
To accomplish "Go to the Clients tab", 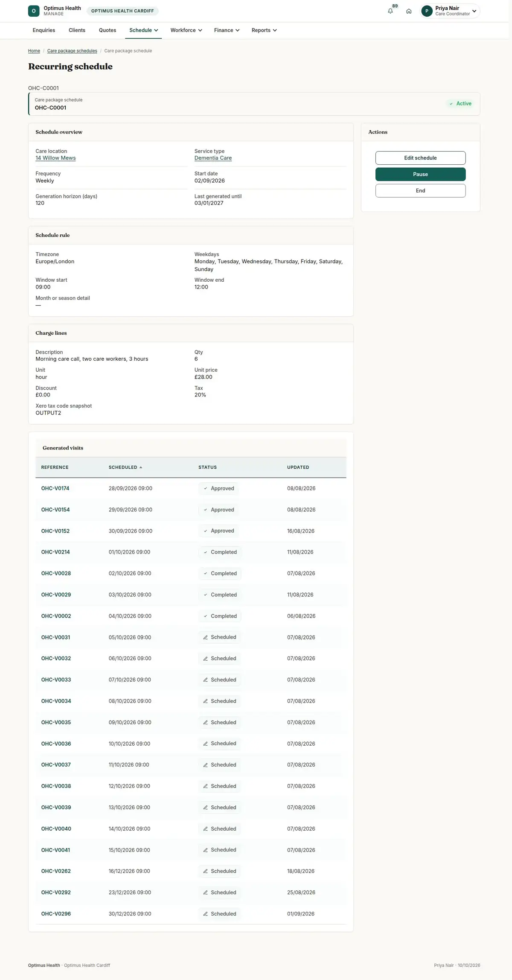I will pos(77,30).
